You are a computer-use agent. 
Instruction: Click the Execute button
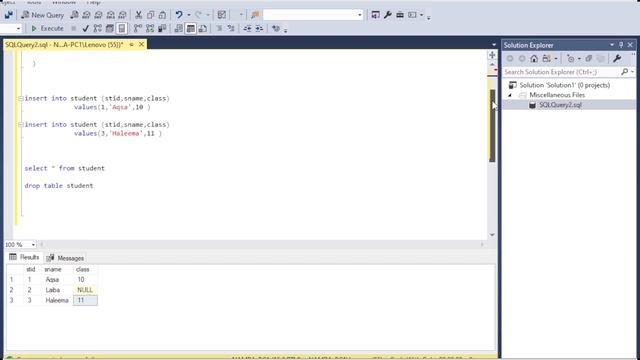point(47,28)
